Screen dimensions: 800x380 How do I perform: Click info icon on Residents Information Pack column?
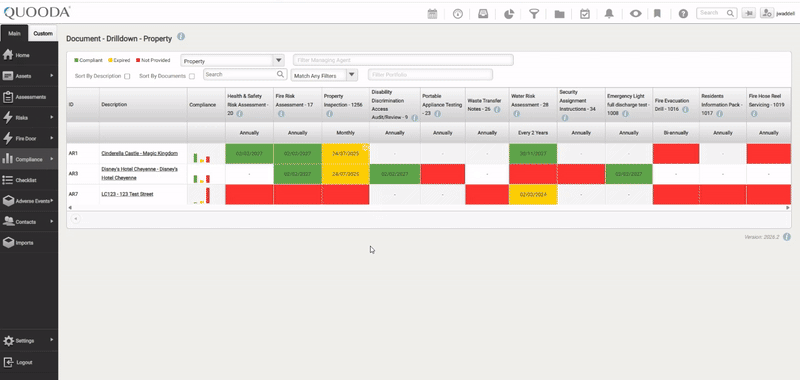tap(719, 114)
